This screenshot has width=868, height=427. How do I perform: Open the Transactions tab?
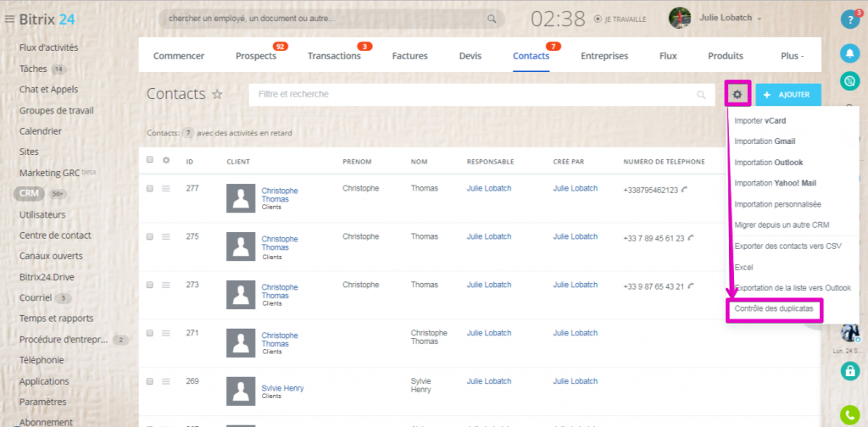[x=334, y=56]
